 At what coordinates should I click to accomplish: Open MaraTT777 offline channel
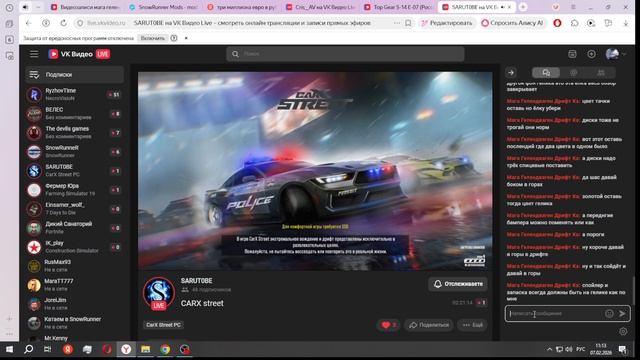point(75,285)
